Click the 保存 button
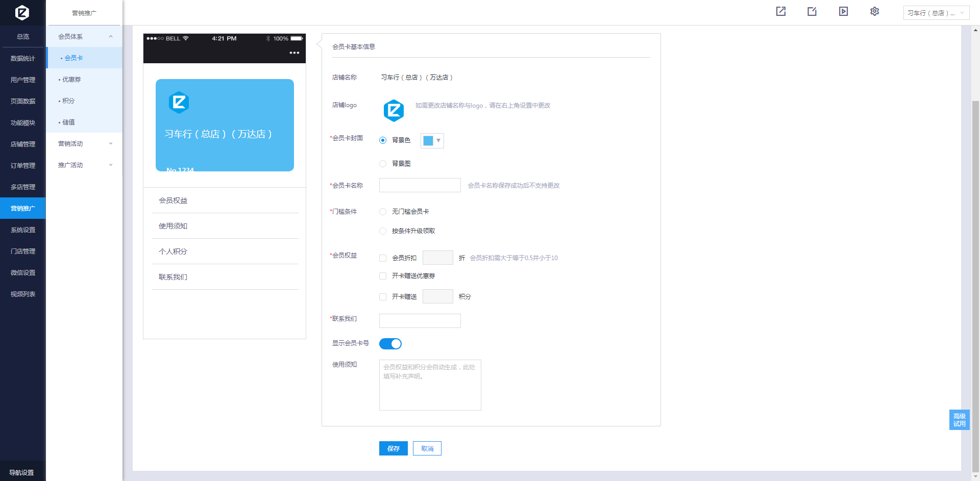Viewport: 980px width, 481px height. click(x=393, y=448)
